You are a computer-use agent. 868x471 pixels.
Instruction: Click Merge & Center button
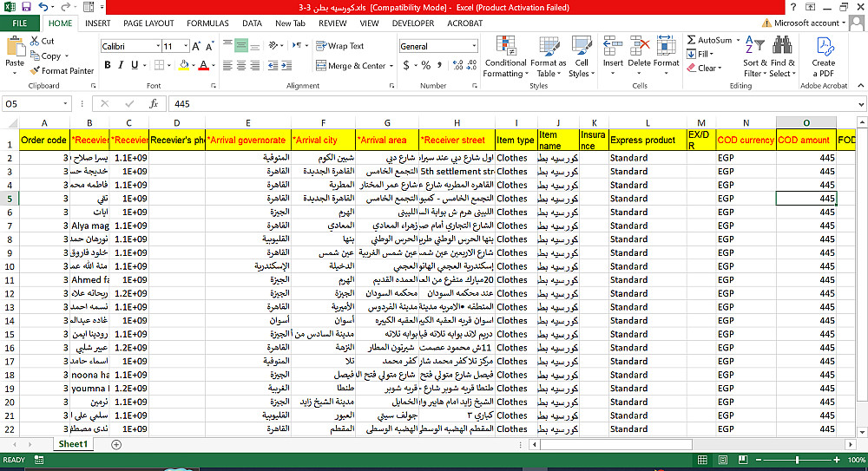click(x=351, y=66)
